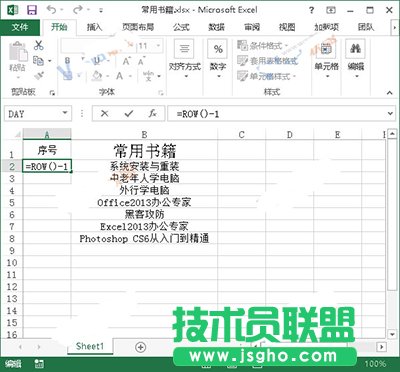Click the vertical scrollbar up arrow
The width and height of the screenshot is (400, 372).
tap(392, 134)
